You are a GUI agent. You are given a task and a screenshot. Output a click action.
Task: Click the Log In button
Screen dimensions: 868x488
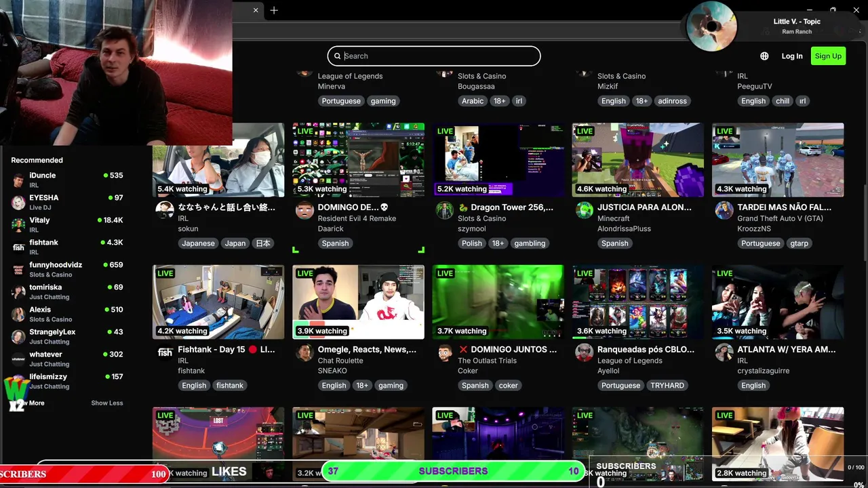791,56
